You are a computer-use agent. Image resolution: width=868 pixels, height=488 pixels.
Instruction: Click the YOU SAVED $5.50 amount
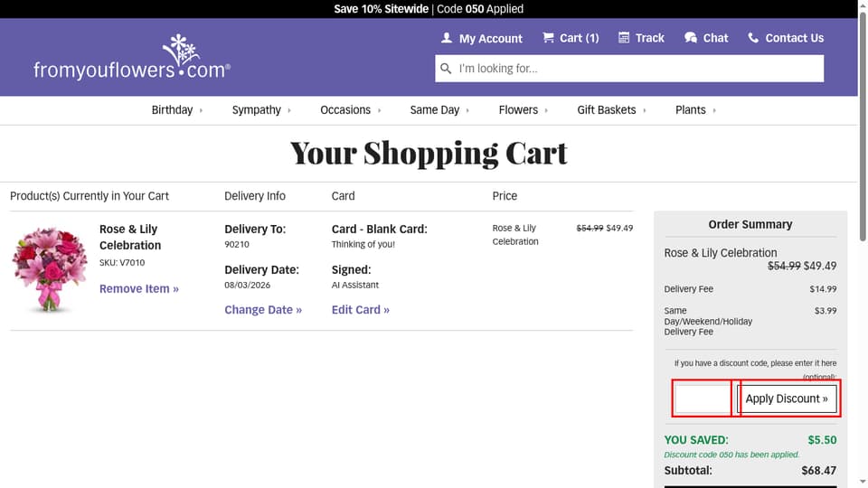pos(822,440)
